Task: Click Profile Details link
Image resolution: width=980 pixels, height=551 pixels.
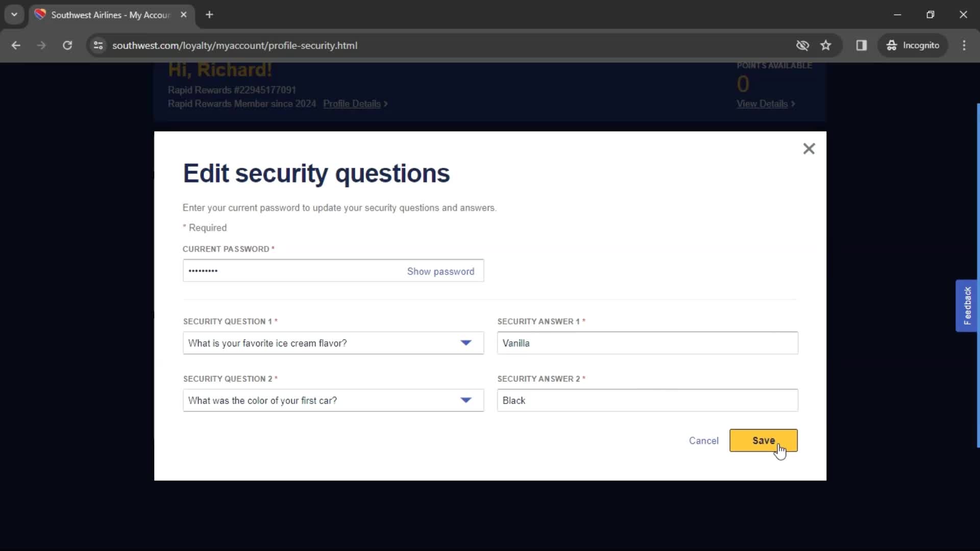Action: click(x=355, y=103)
